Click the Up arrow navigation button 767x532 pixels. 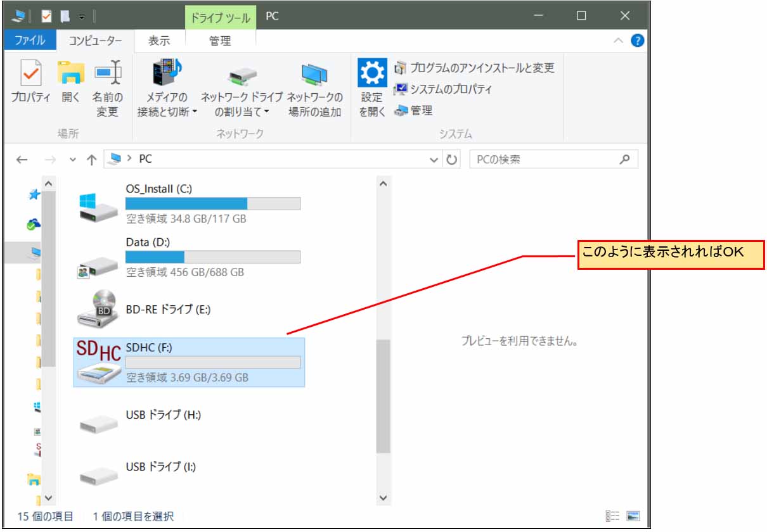91,160
